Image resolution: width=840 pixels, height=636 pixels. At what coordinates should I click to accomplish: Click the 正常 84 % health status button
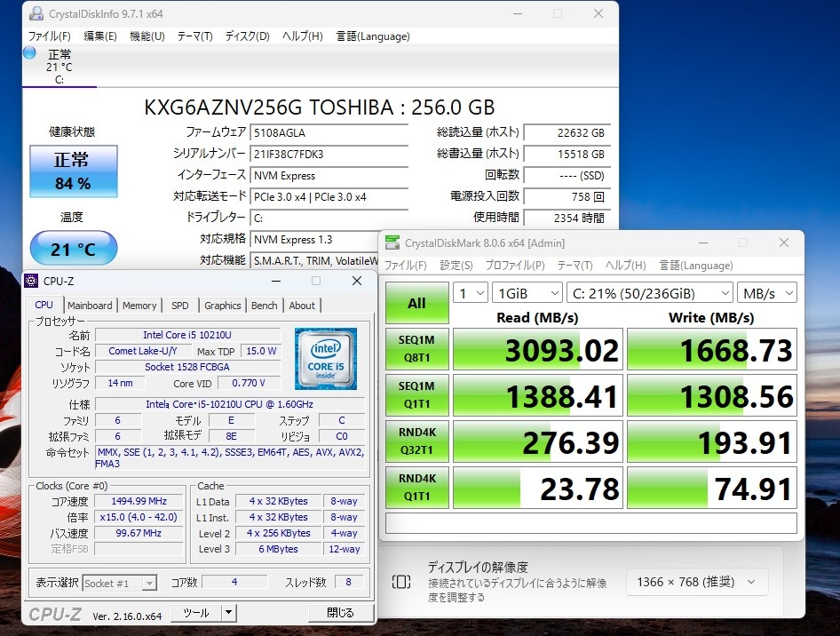click(74, 171)
